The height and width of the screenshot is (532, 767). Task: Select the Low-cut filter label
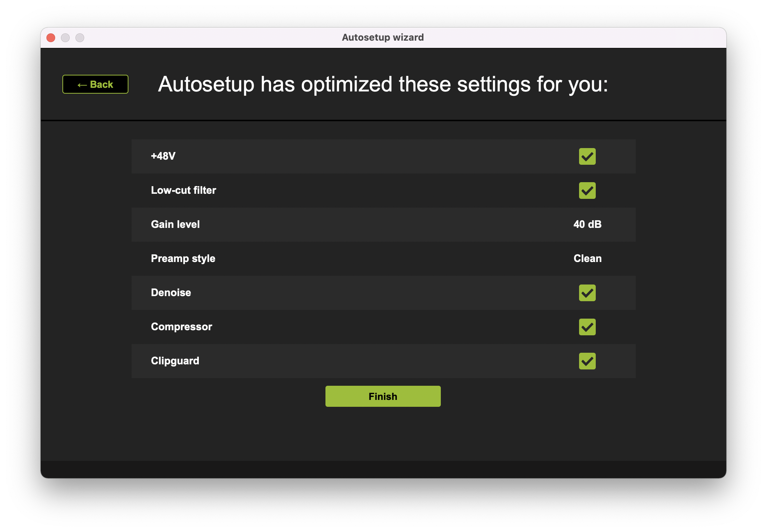point(183,190)
